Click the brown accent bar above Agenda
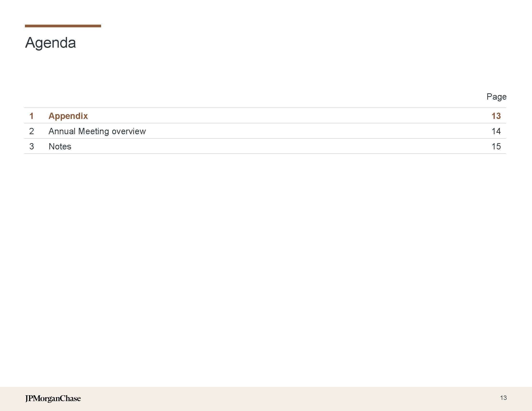 pyautogui.click(x=63, y=26)
